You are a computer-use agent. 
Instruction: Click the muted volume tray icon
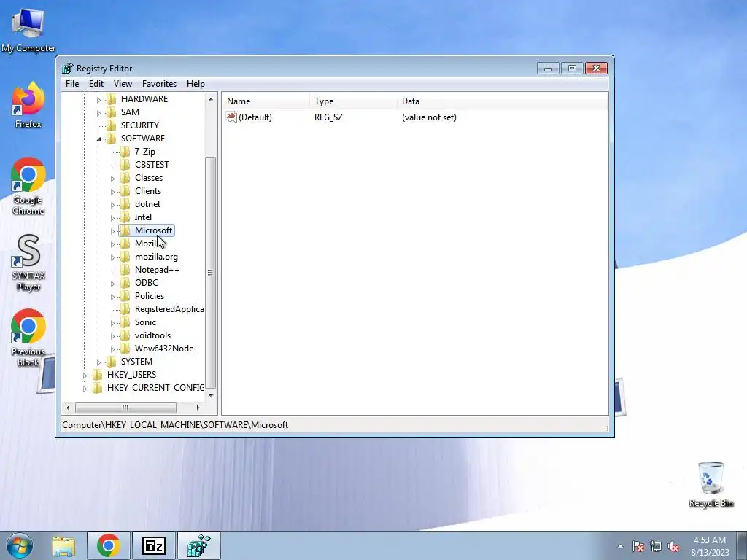pos(673,547)
